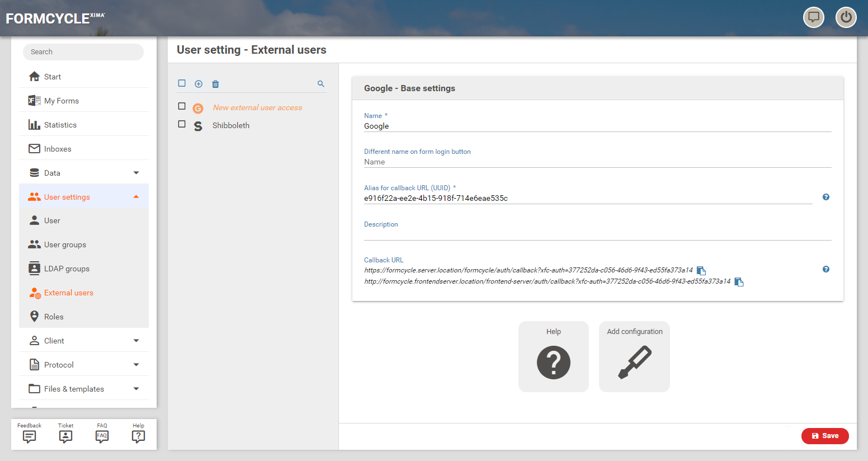Open help for Alias for callback UUID
This screenshot has height=461, width=868.
tap(826, 197)
